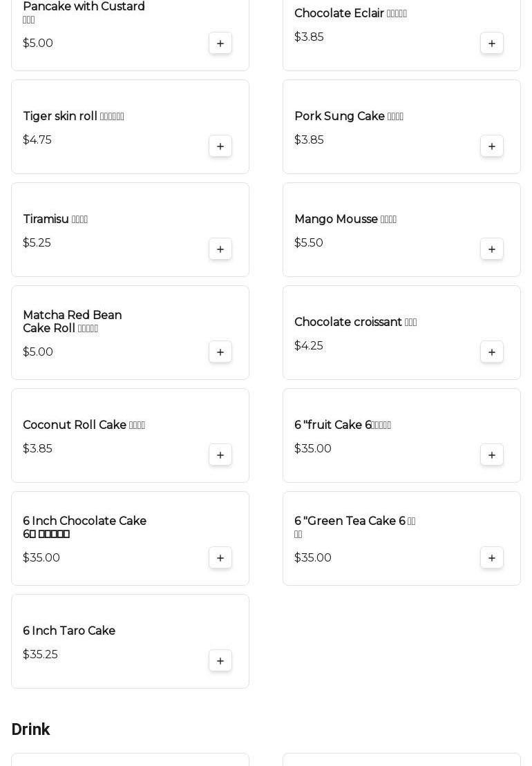View the 6 Inch Taro Cake item

130,642
